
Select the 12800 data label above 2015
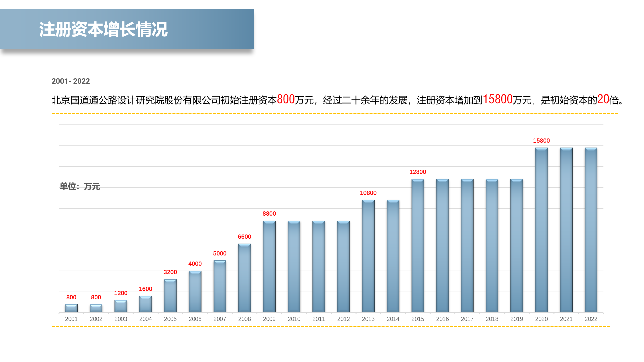(x=418, y=172)
